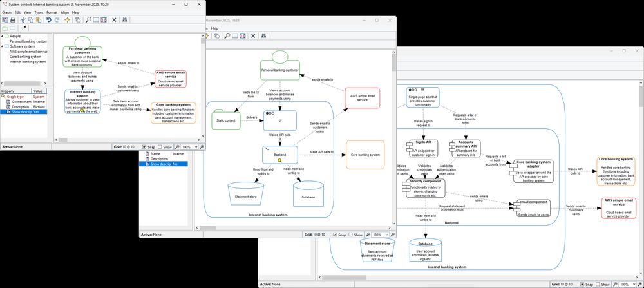
Task: Select Core banking system node in System context diagram
Action: pyautogui.click(x=173, y=113)
